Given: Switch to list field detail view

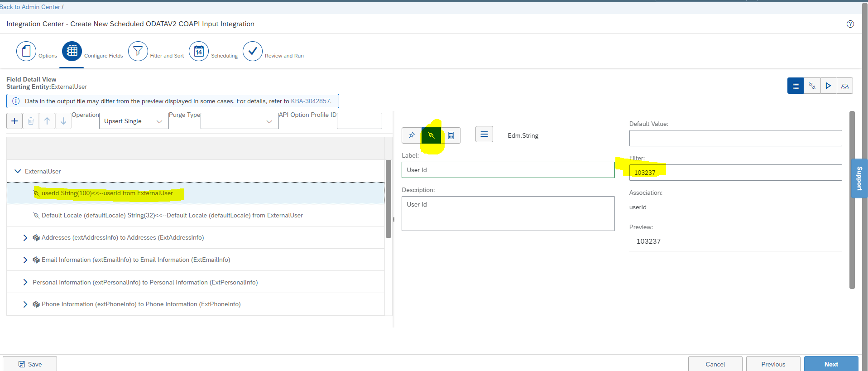Looking at the screenshot, I should [x=796, y=86].
